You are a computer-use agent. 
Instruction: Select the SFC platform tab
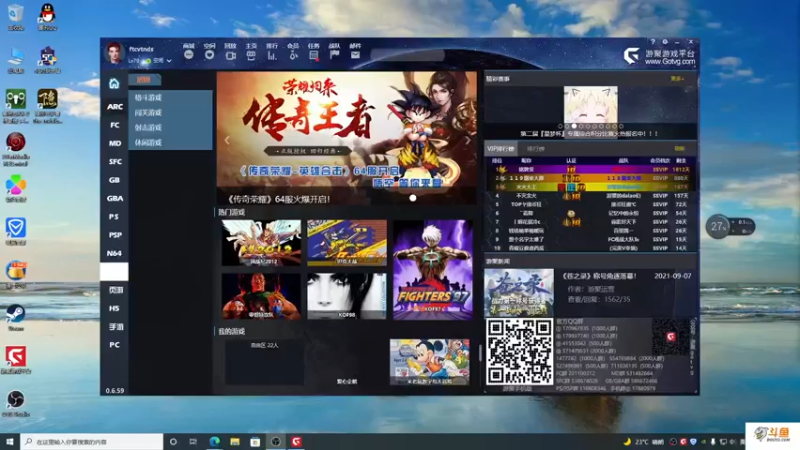[115, 162]
